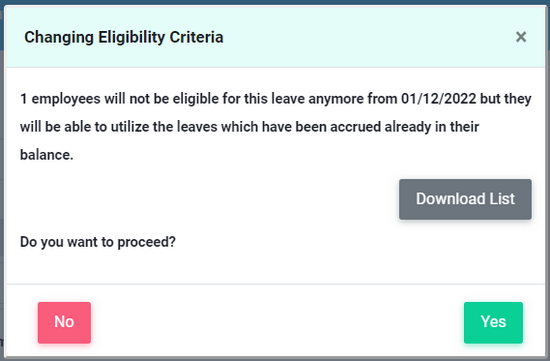Click the Changing Eligibility Criteria title text

[124, 37]
